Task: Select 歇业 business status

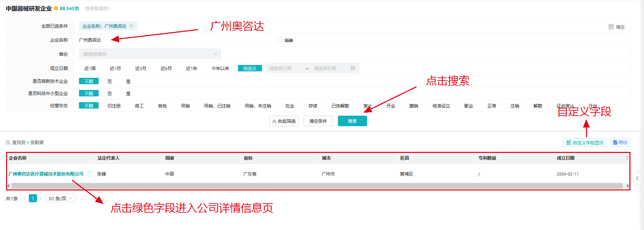Action: pyautogui.click(x=469, y=106)
